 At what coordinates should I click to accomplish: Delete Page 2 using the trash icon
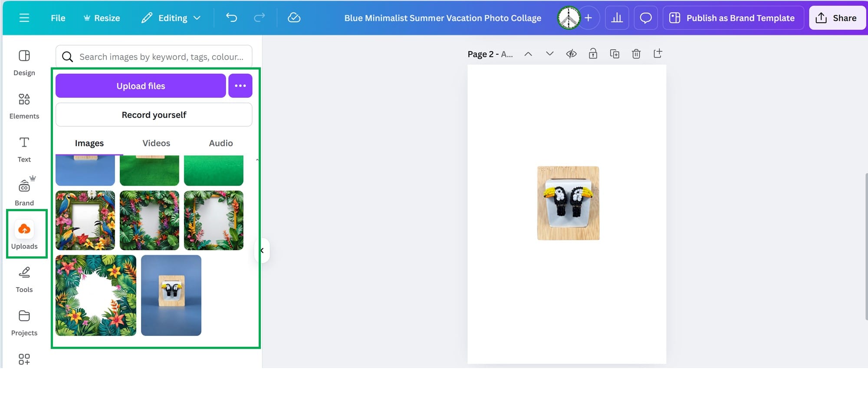point(636,53)
